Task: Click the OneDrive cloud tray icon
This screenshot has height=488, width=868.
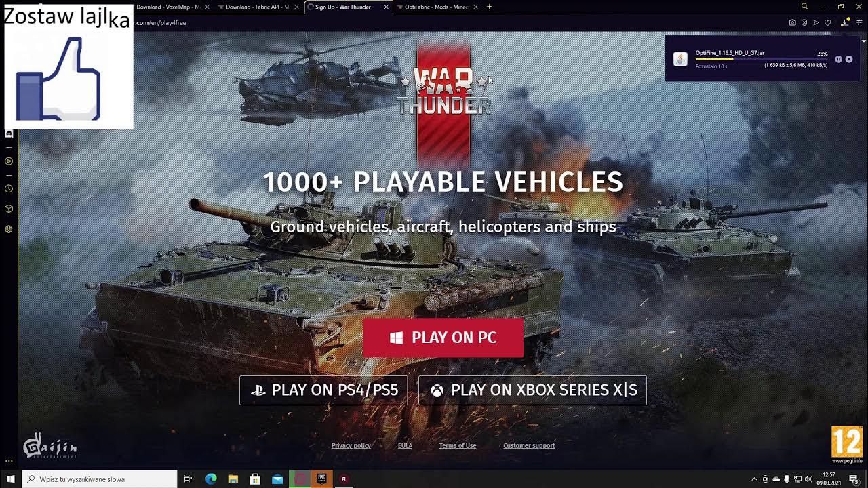Action: coord(776,479)
